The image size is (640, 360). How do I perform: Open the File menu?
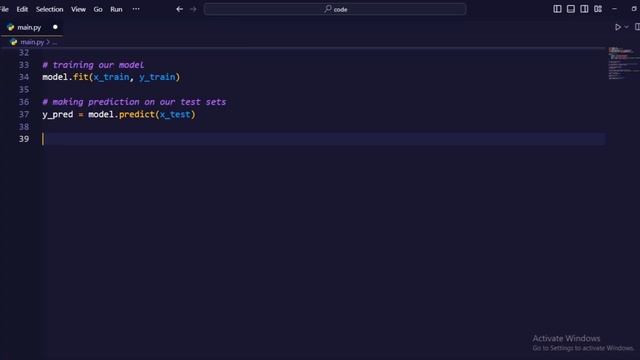[4, 9]
